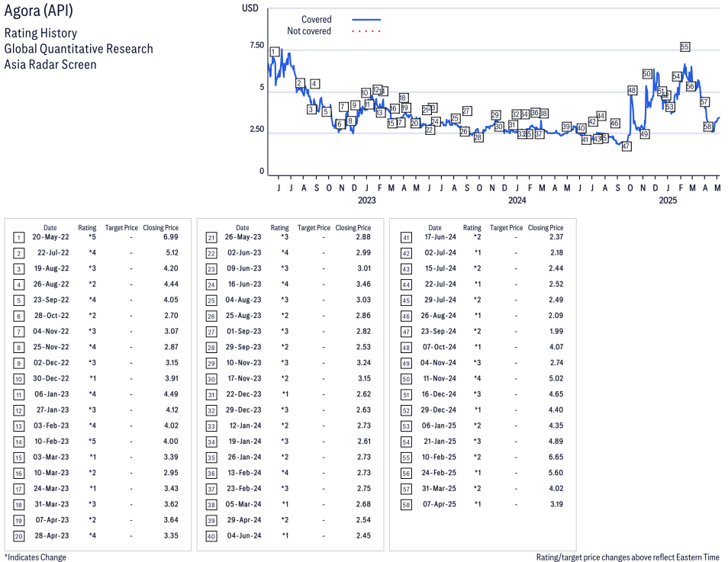Screen dimensions: 728x562
Task: Click chart marker 57 on the chart
Action: pyautogui.click(x=704, y=102)
